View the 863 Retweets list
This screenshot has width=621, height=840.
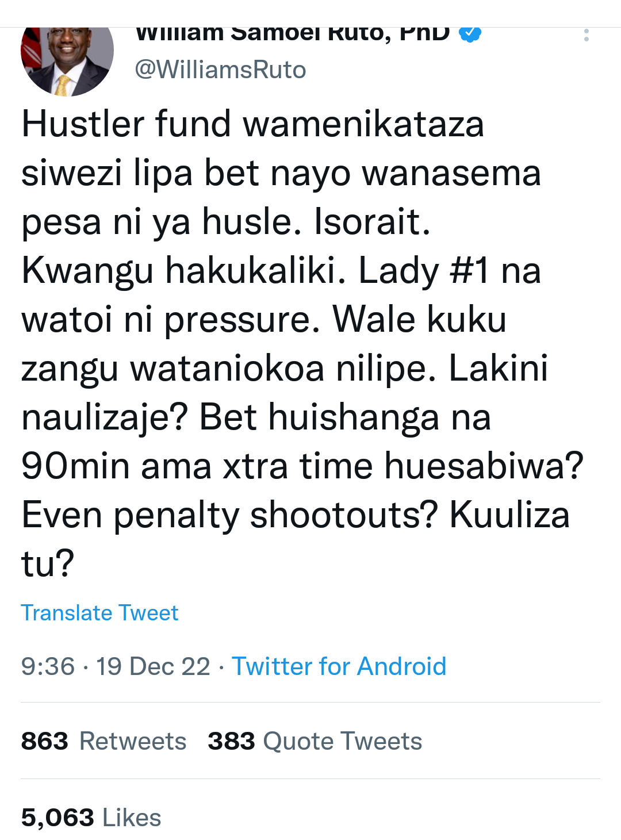(103, 741)
